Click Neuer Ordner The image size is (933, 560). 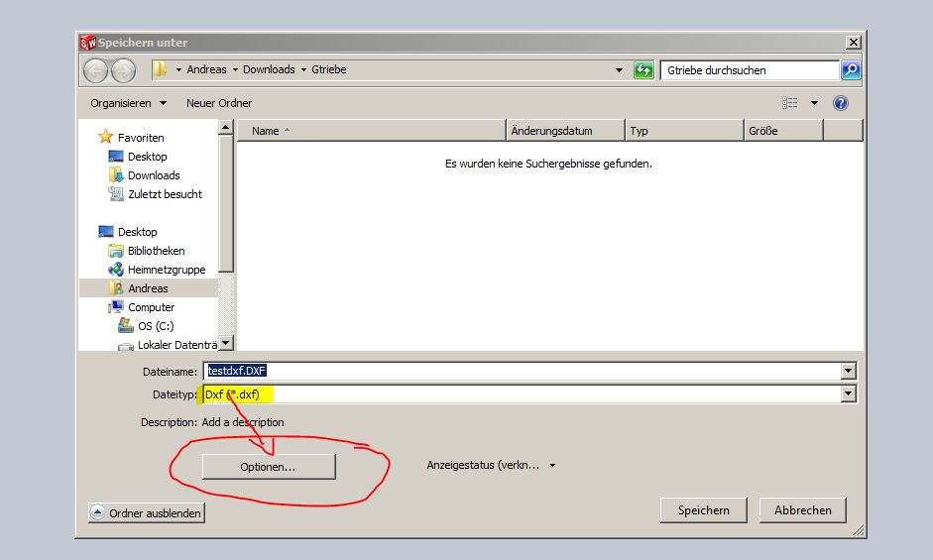[219, 103]
